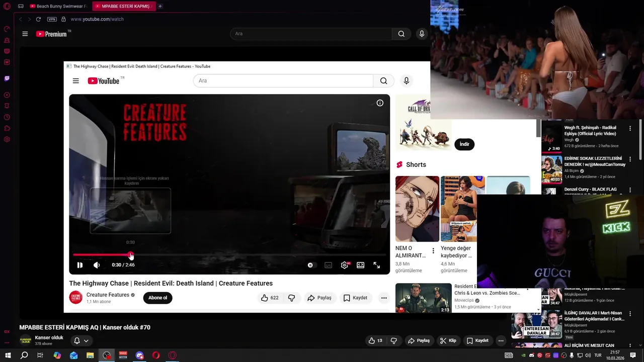Toggle theater mode in Highway Chase player

[x=361, y=265]
